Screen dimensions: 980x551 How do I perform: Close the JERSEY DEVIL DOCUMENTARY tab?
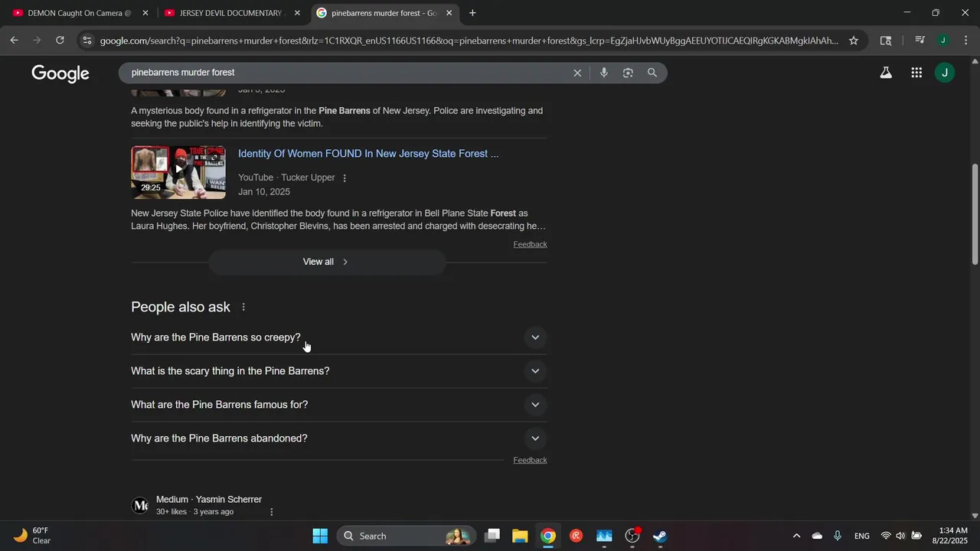point(297,13)
